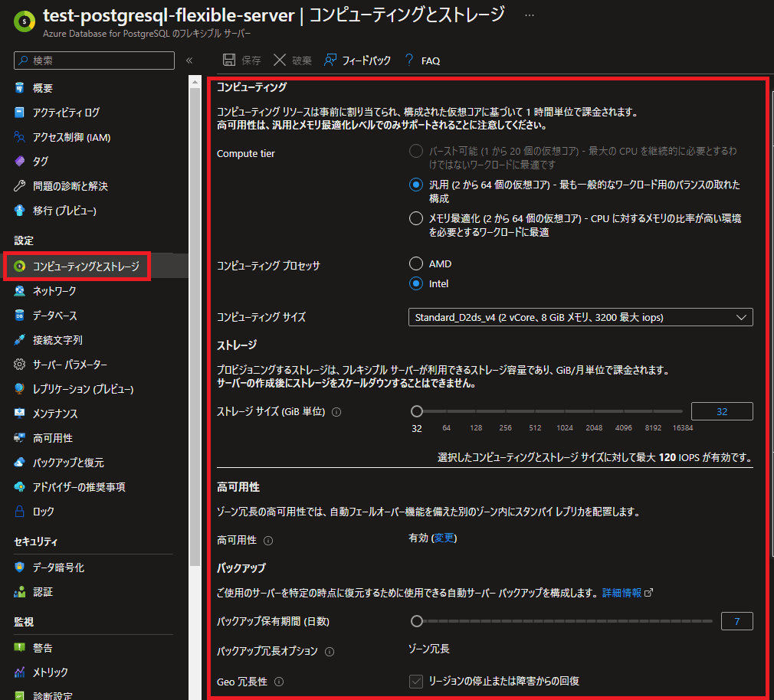Click the 16384 tick label under storage slider
Screen dimensions: 774x700
[683, 427]
